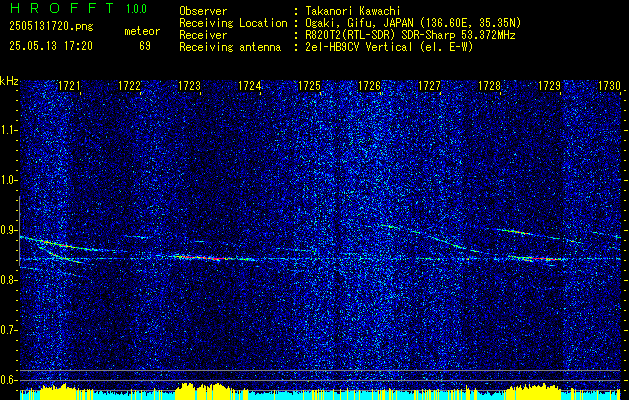Click the 1730 time axis label
The image size is (629, 400).
609,86
